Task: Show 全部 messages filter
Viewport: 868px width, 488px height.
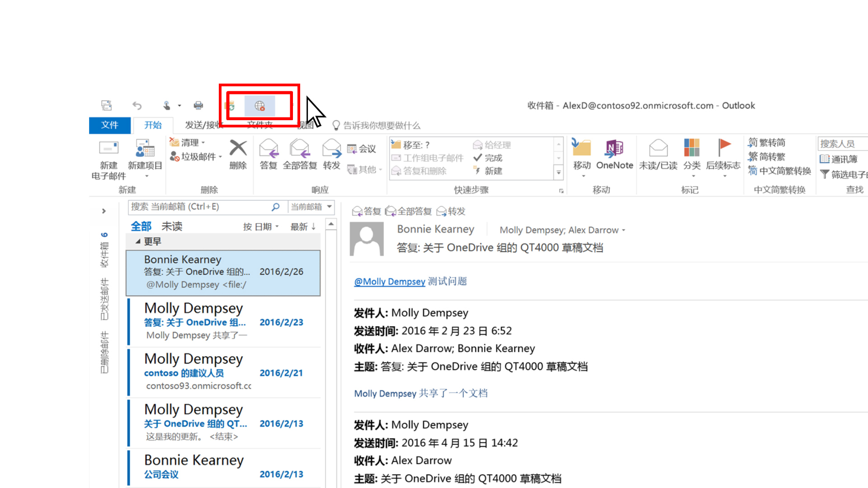Action: (141, 226)
